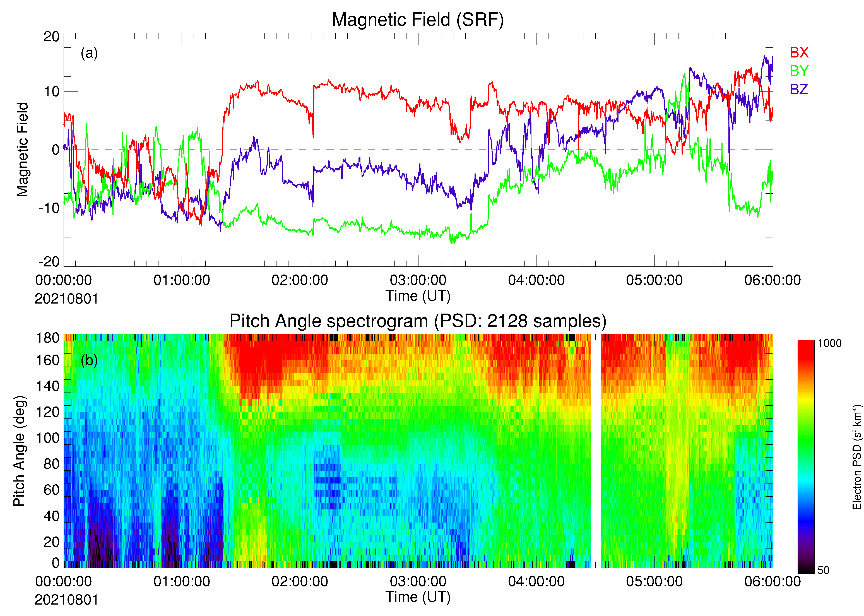Click top panel '03:00:00' time tick label

tap(418, 280)
